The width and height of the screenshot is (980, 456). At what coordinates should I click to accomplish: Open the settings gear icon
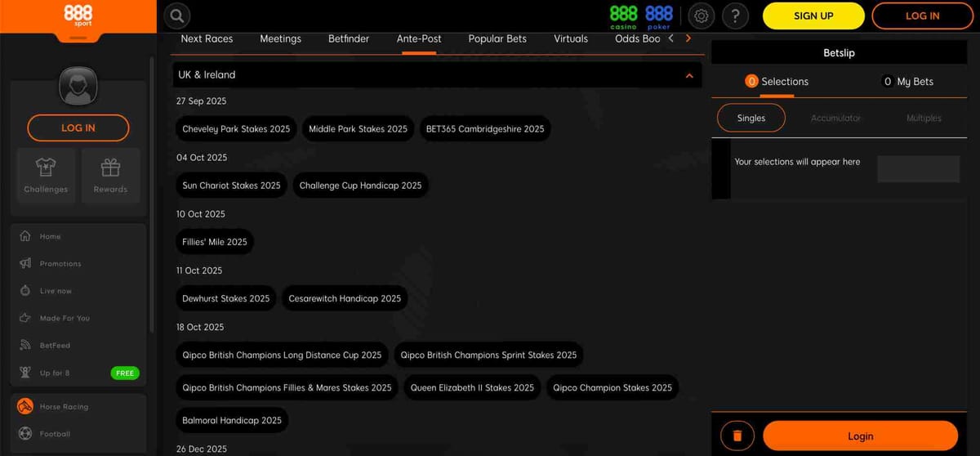tap(700, 16)
